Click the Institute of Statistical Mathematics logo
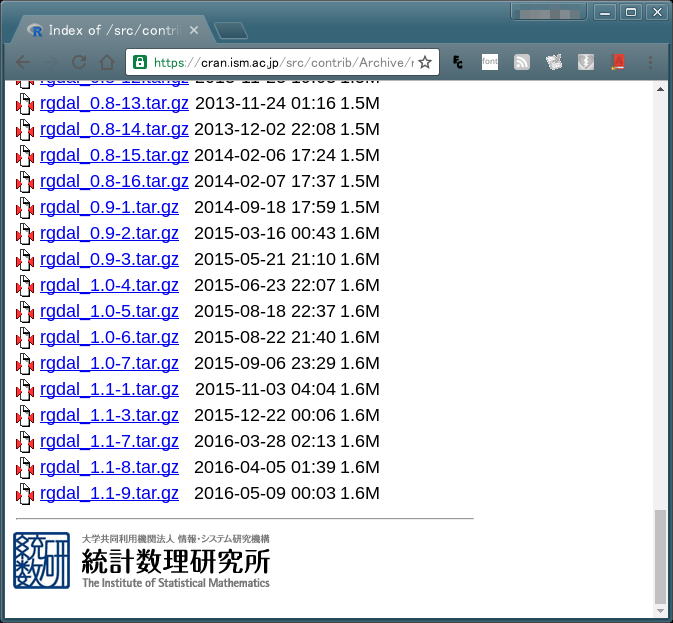The height and width of the screenshot is (623, 673). tap(141, 560)
